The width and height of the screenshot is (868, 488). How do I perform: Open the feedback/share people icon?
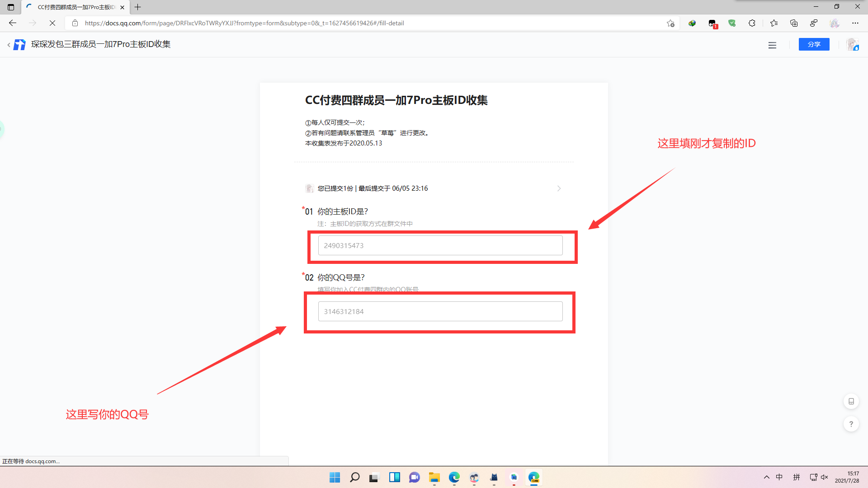point(814,23)
